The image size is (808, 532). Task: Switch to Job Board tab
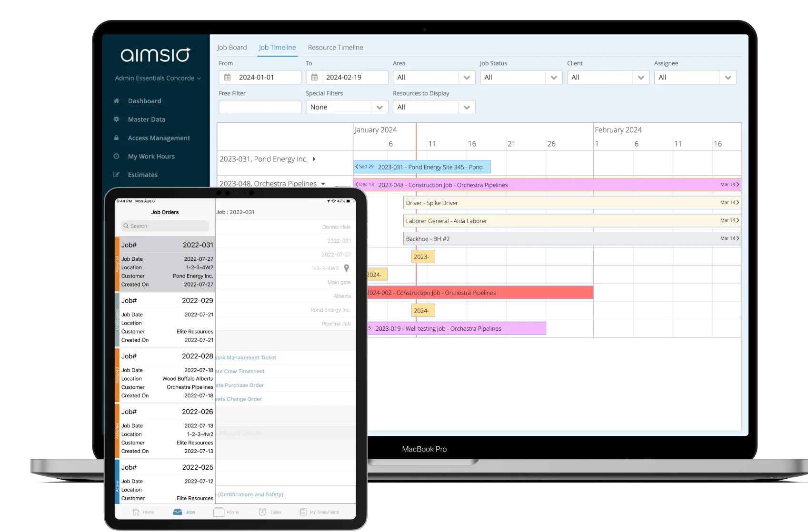pyautogui.click(x=232, y=48)
